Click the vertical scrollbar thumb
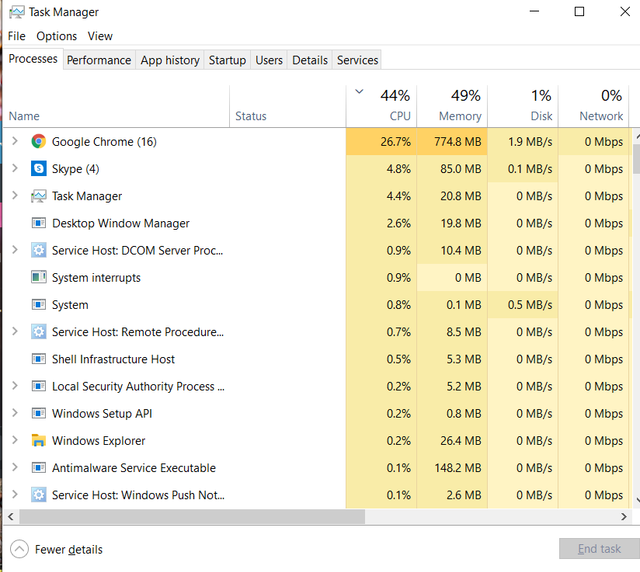This screenshot has height=572, width=640. click(636, 159)
